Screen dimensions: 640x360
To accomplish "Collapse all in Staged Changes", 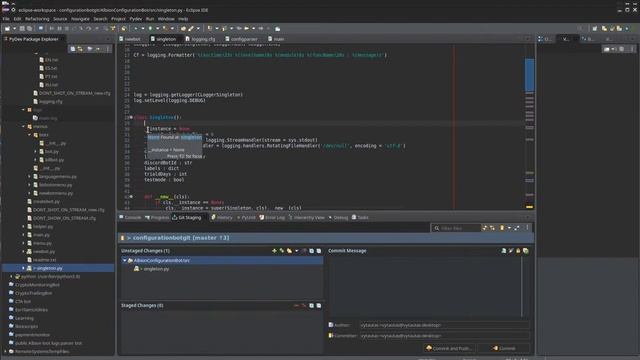I will tap(319, 305).
